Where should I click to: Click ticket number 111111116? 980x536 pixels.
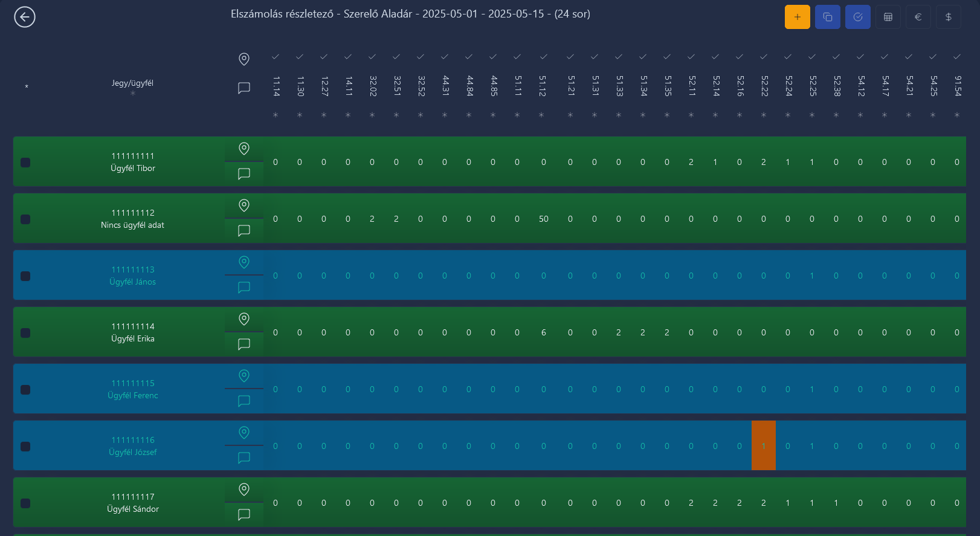tap(133, 441)
